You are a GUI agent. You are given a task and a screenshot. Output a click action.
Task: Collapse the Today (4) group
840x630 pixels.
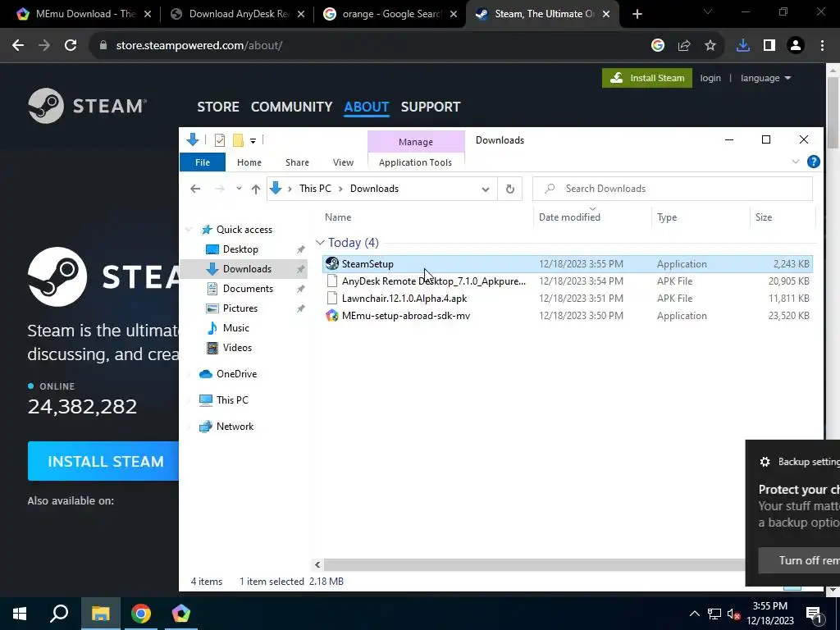tap(321, 243)
